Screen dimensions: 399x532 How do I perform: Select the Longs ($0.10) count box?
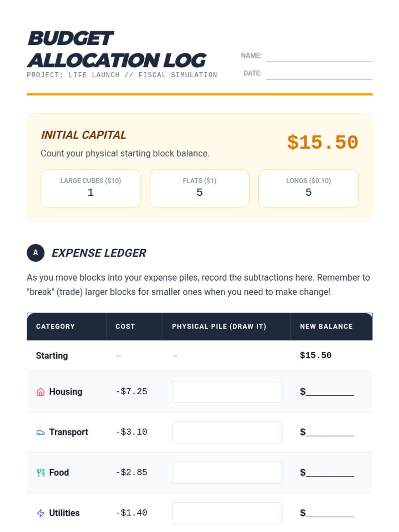[308, 189]
